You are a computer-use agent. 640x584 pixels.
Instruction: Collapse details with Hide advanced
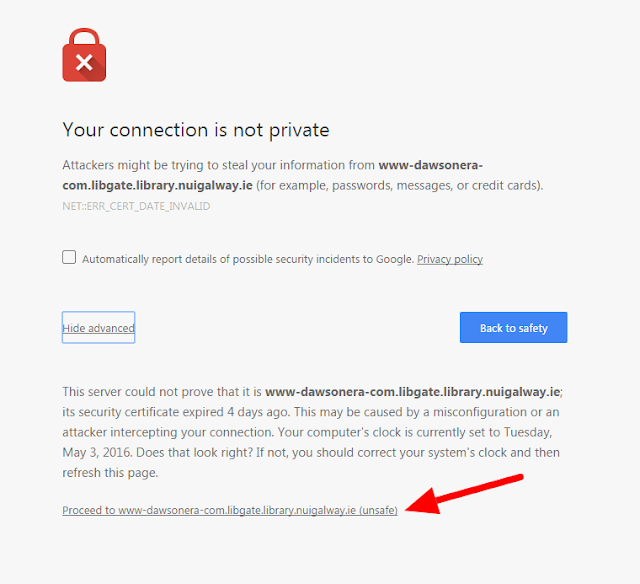(x=98, y=328)
